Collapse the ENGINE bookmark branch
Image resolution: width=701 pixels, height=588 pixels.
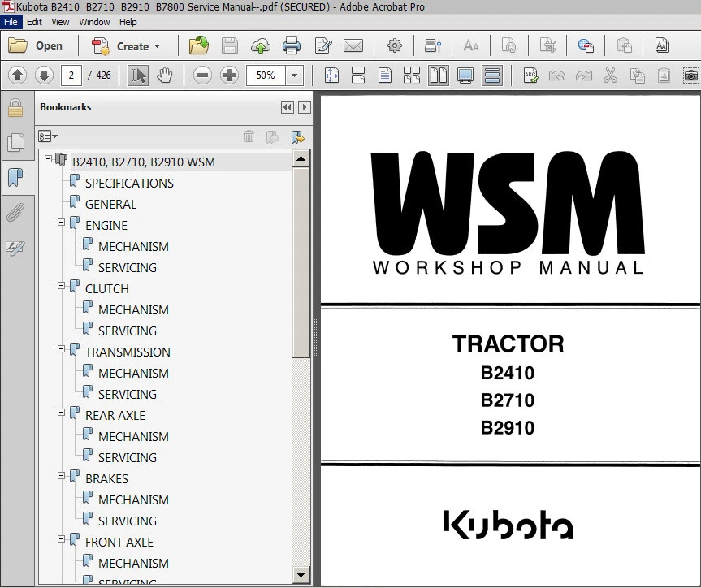pyautogui.click(x=62, y=222)
